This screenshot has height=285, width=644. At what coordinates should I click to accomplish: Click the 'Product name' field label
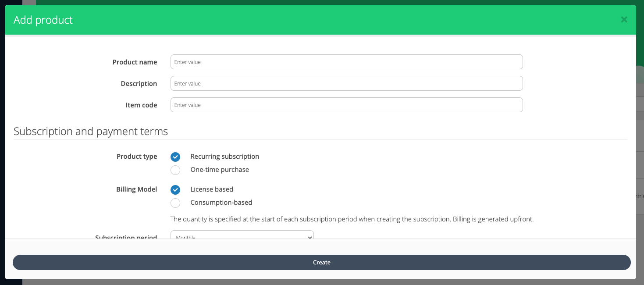[135, 62]
